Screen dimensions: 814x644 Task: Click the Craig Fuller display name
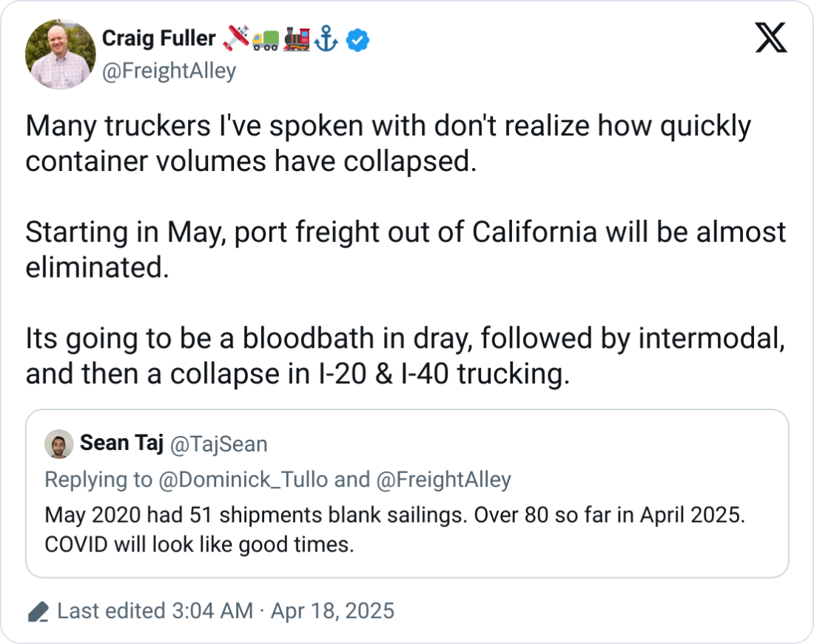pyautogui.click(x=158, y=39)
